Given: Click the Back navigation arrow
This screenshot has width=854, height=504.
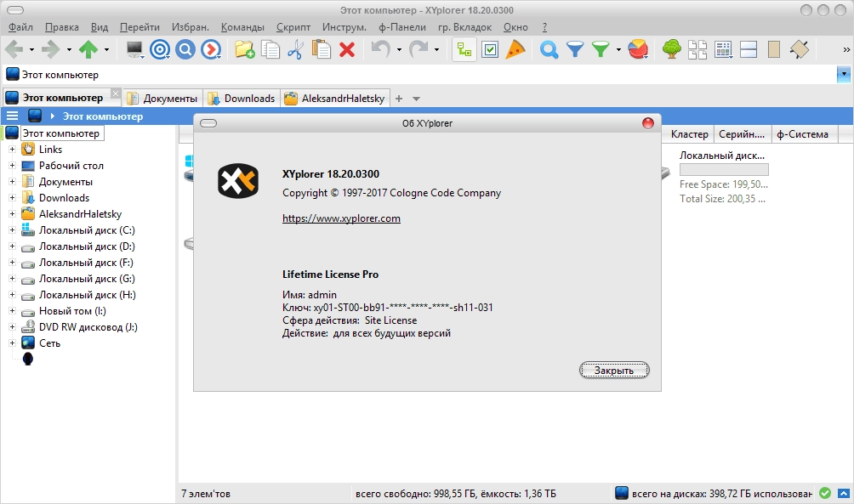Looking at the screenshot, I should (x=14, y=49).
